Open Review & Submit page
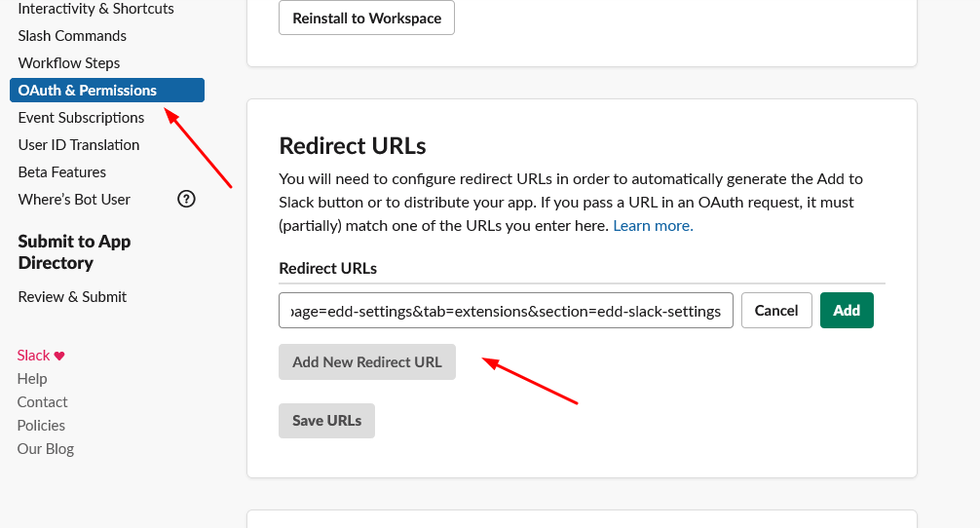This screenshot has width=980, height=528. point(72,297)
